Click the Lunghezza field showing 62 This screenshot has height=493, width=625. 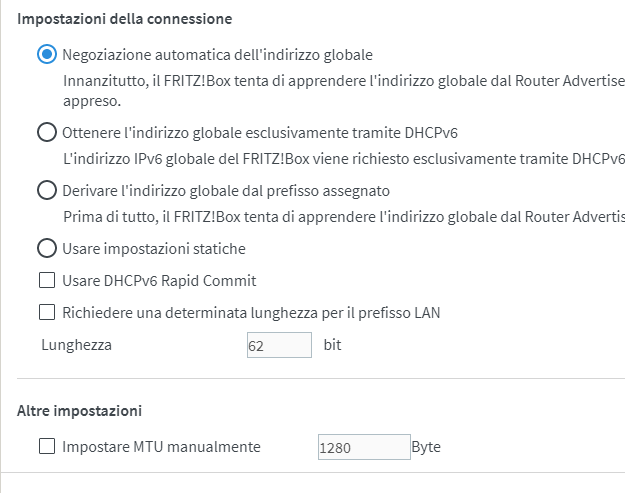(279, 345)
